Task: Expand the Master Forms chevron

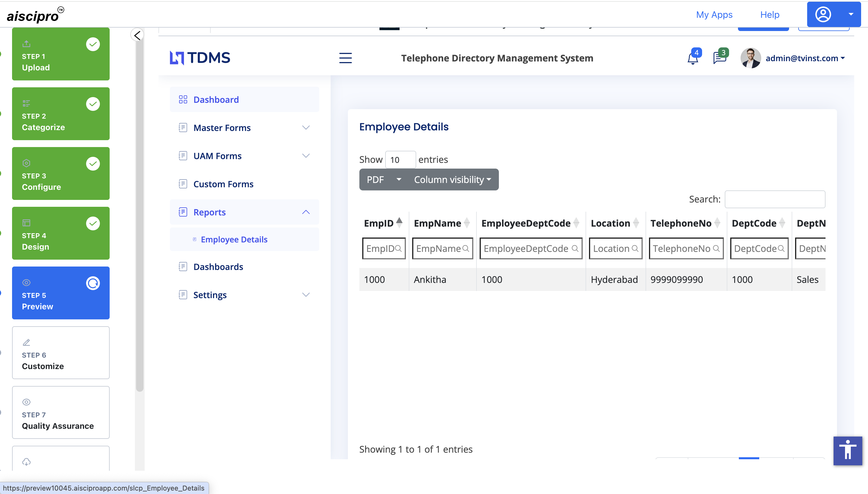Action: coord(306,128)
